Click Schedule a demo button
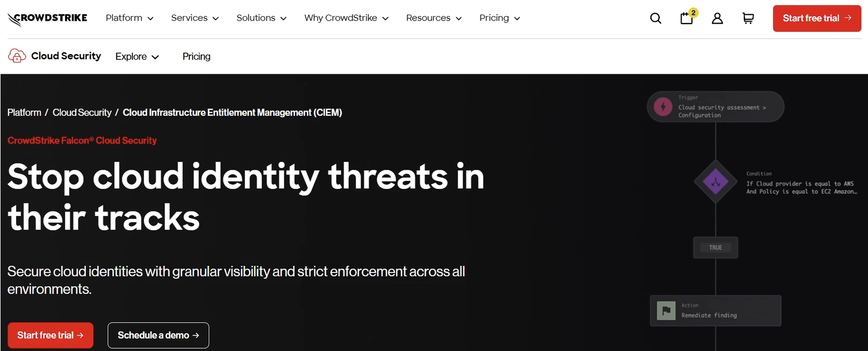The image size is (868, 351). point(158,335)
